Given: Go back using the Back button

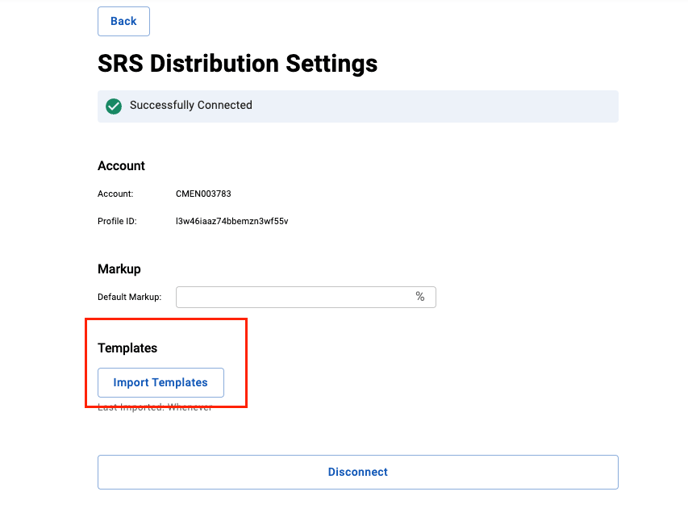Looking at the screenshot, I should pyautogui.click(x=123, y=21).
